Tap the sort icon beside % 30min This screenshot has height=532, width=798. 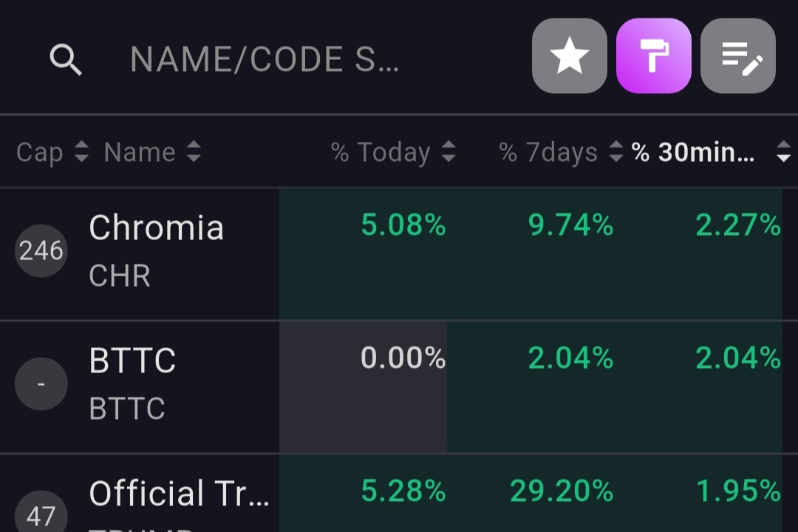click(782, 152)
